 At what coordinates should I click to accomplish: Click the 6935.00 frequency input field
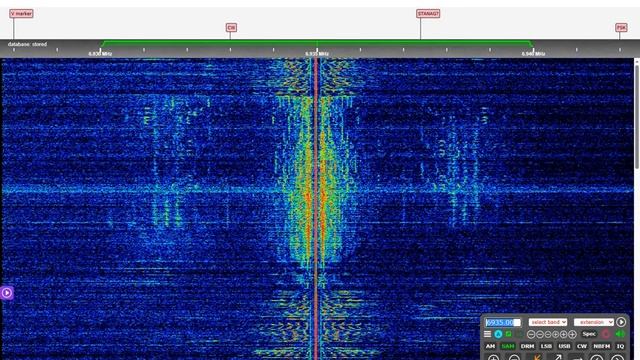coord(503,322)
